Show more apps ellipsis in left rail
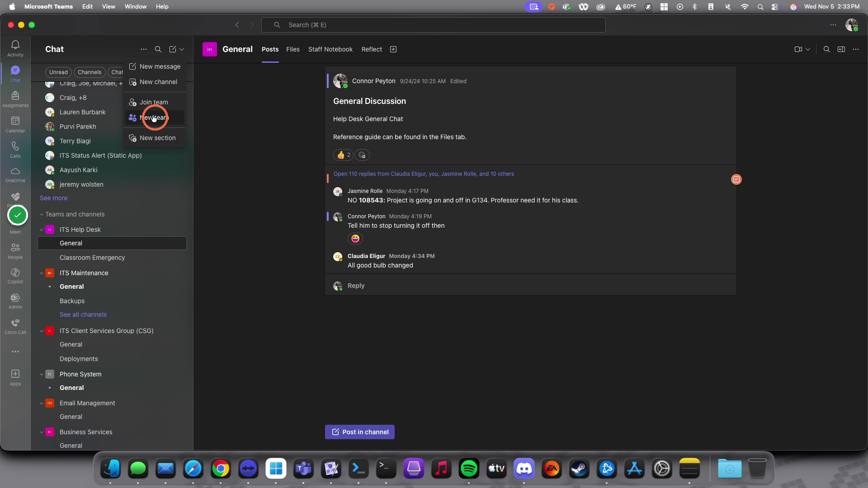This screenshot has height=488, width=868. pos(15,352)
